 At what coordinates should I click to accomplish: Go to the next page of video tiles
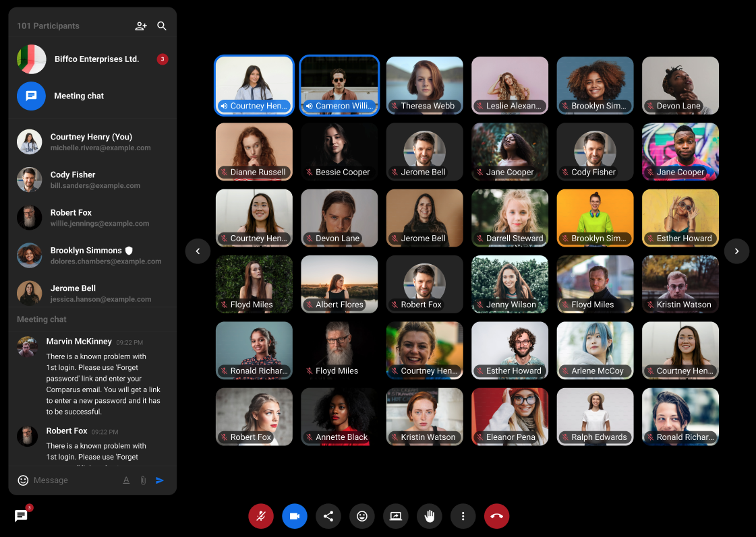click(x=736, y=251)
